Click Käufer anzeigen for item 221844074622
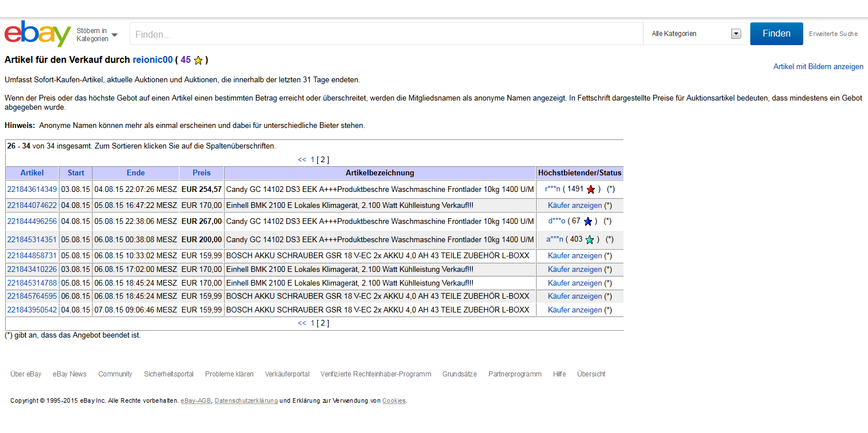The width and height of the screenshot is (868, 433). 575,205
